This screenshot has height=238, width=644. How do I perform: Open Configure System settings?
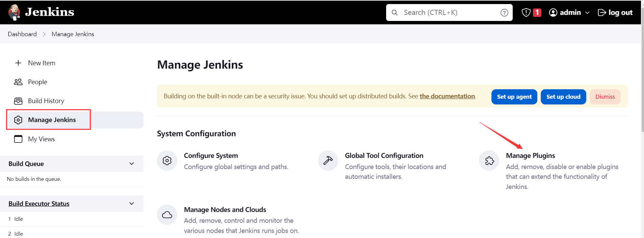[x=211, y=156]
